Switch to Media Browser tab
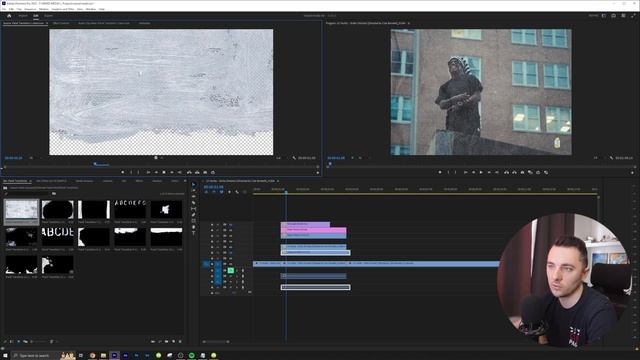 (x=84, y=181)
